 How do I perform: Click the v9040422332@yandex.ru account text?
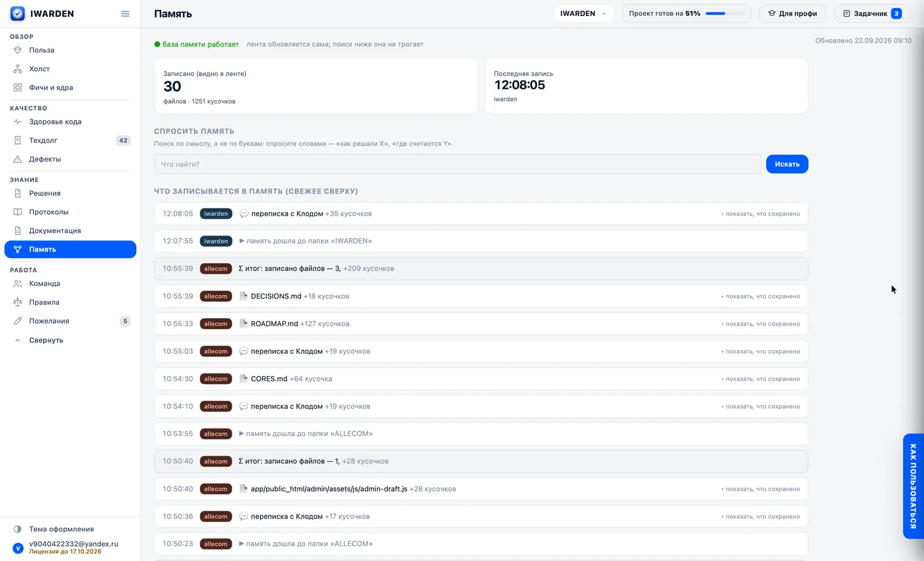(x=73, y=544)
